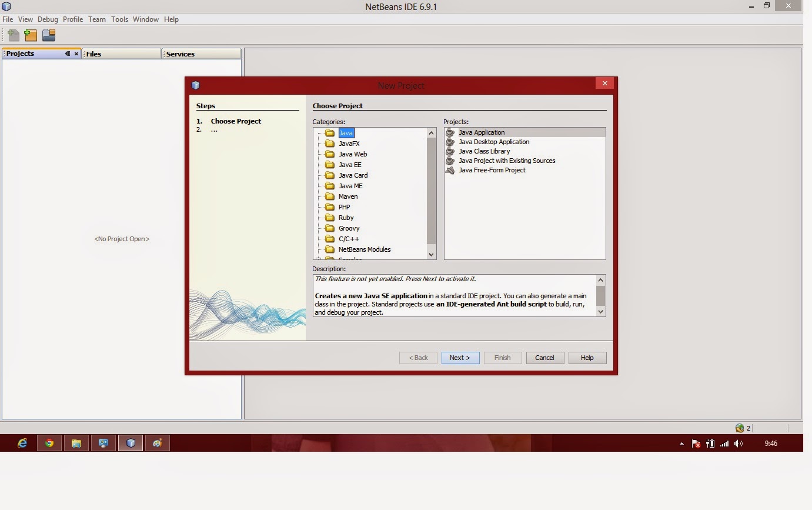The width and height of the screenshot is (812, 510).
Task: Open the Help menu
Action: click(x=171, y=19)
